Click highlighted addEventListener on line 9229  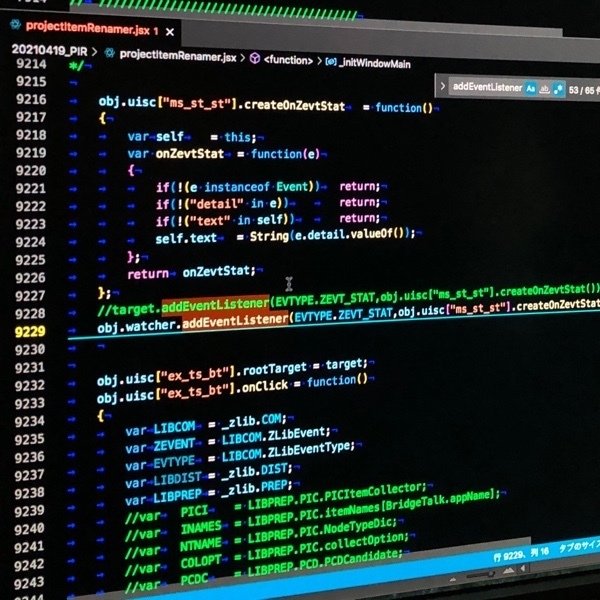(x=235, y=321)
